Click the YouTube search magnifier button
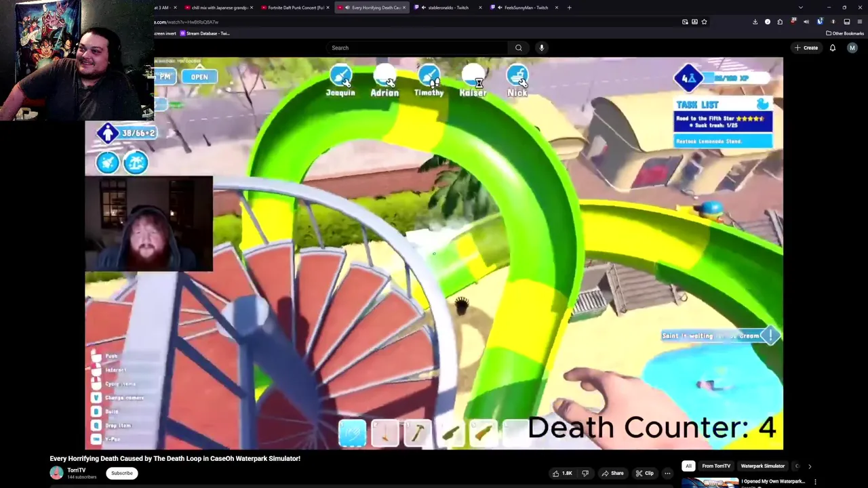Image resolution: width=868 pixels, height=488 pixels. (x=519, y=47)
